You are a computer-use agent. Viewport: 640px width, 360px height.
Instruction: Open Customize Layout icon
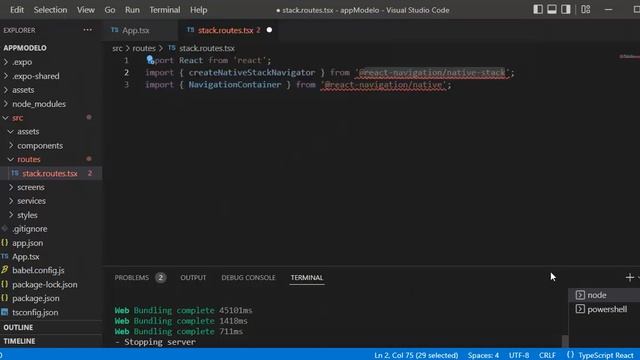pos(586,9)
